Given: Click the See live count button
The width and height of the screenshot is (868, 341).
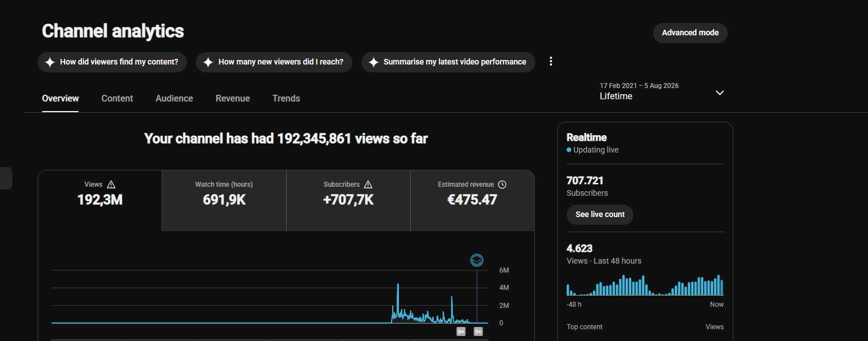Looking at the screenshot, I should (x=600, y=215).
